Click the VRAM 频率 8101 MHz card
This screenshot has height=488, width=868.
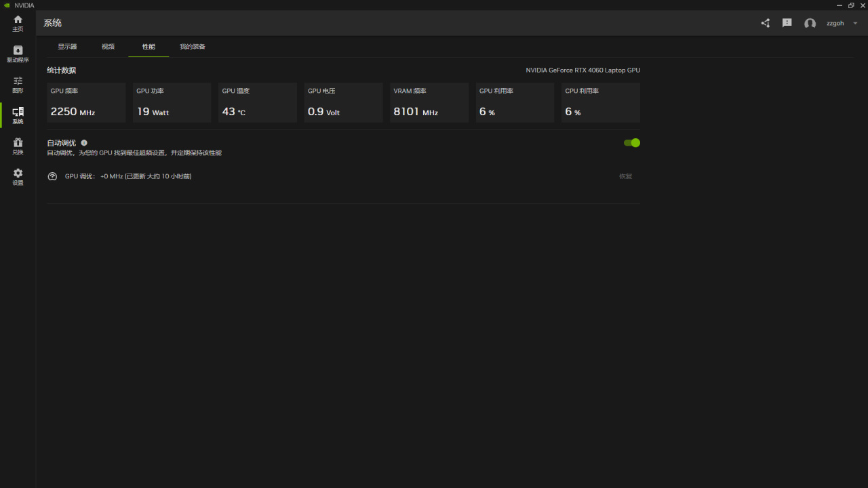429,102
